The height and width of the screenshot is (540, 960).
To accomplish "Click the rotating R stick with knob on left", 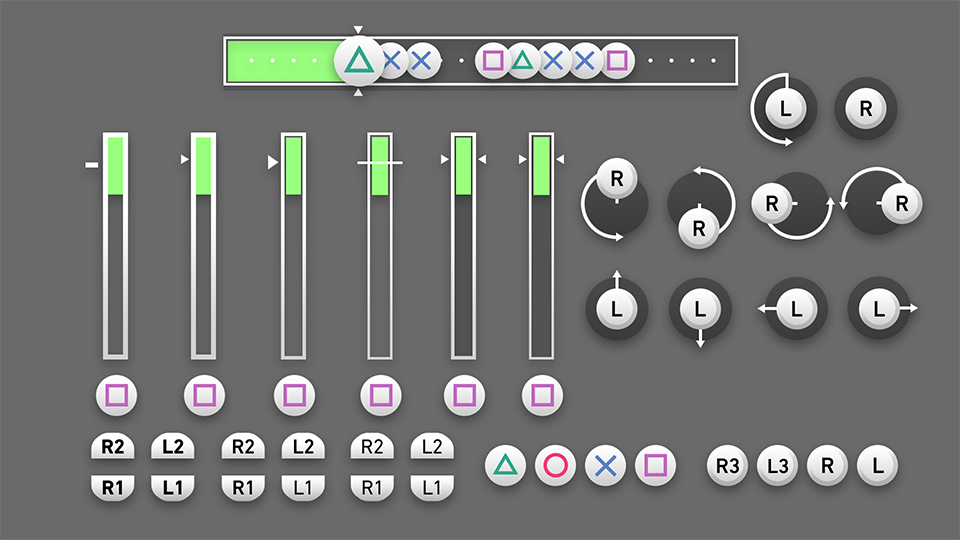I will point(792,204).
